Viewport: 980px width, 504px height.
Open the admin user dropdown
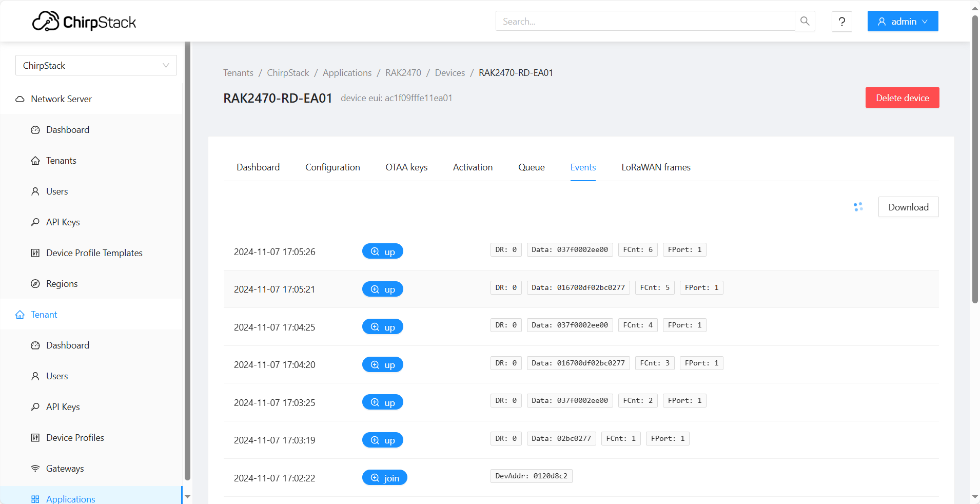pyautogui.click(x=903, y=21)
